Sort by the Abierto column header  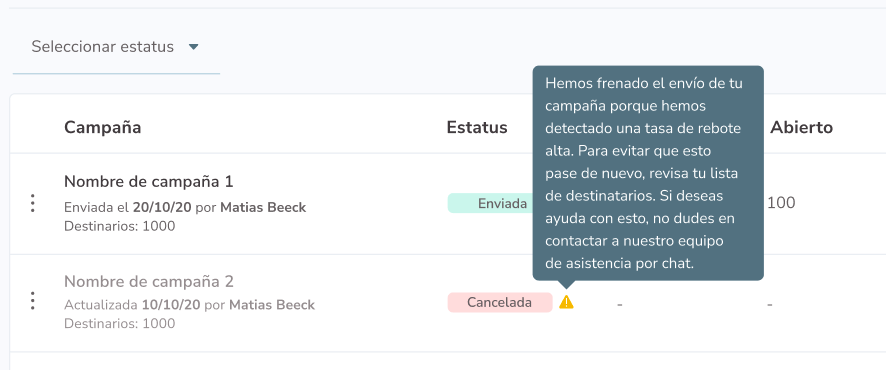(x=801, y=128)
